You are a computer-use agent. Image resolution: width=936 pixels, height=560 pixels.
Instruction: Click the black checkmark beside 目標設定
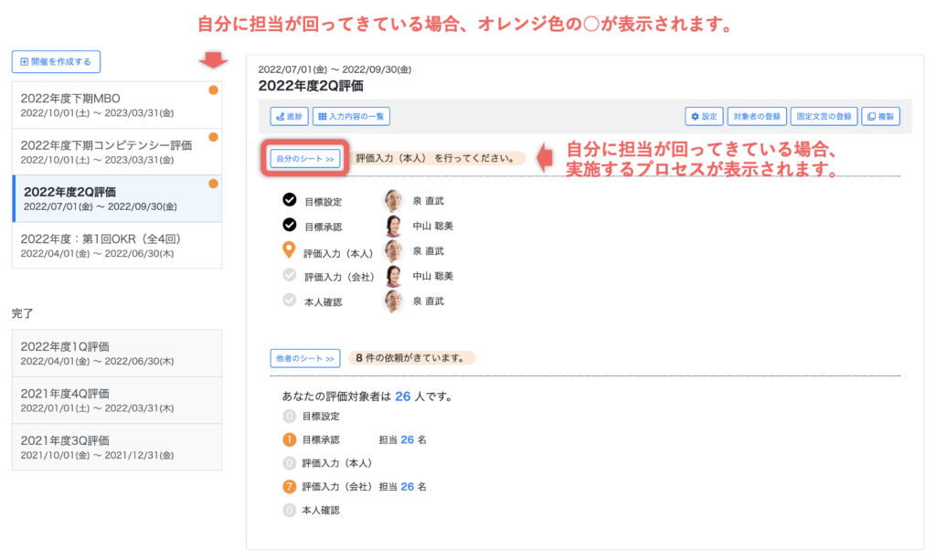pyautogui.click(x=290, y=200)
